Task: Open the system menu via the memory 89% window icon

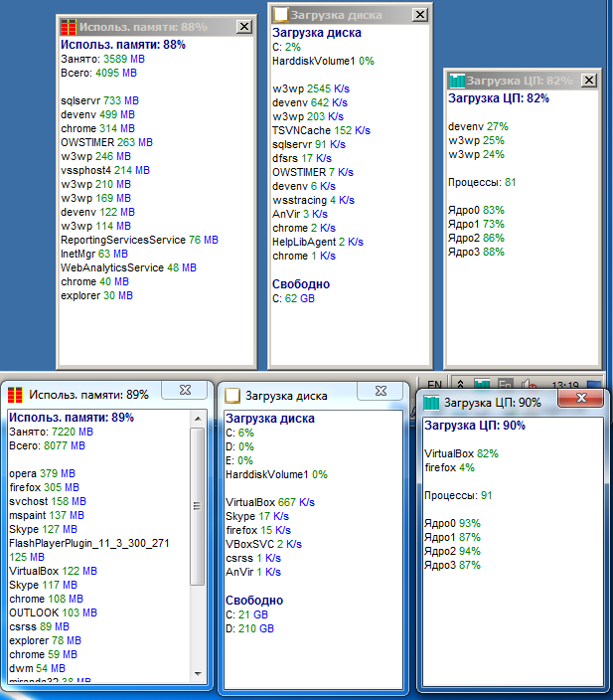Action: coord(15,394)
